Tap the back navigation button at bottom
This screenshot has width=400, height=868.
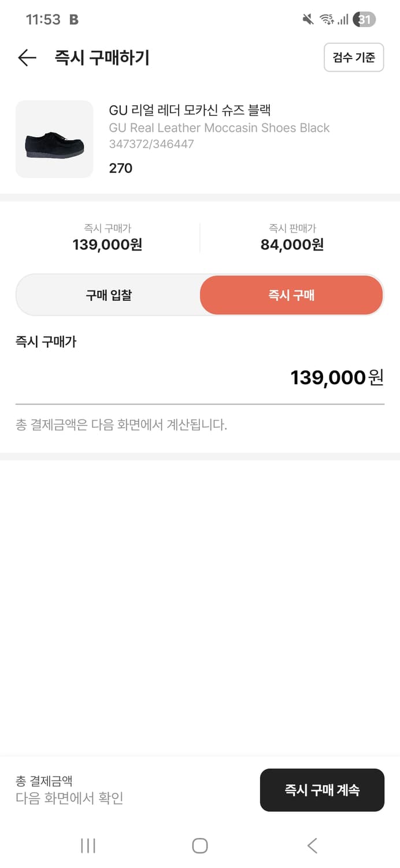[x=312, y=845]
